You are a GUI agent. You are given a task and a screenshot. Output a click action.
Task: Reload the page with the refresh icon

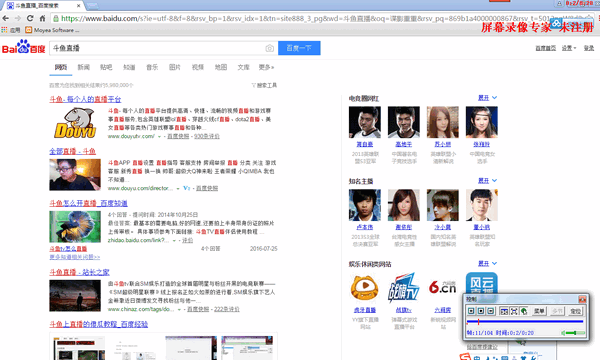pyautogui.click(x=30, y=18)
